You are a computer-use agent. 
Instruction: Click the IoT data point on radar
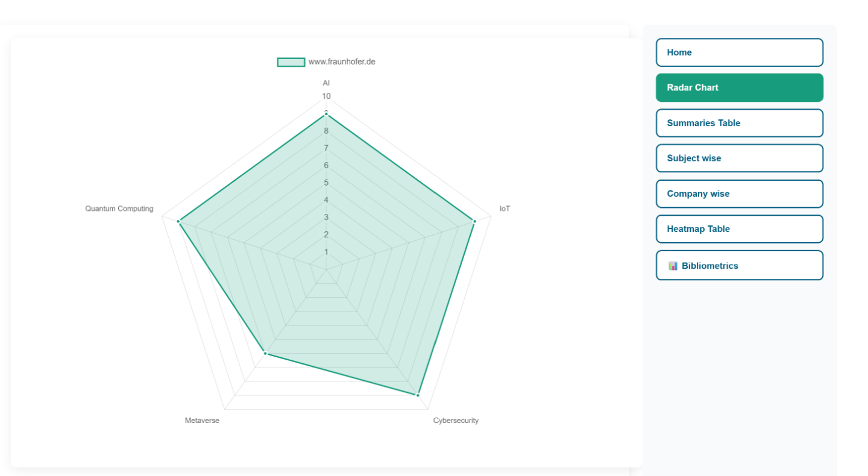point(474,222)
